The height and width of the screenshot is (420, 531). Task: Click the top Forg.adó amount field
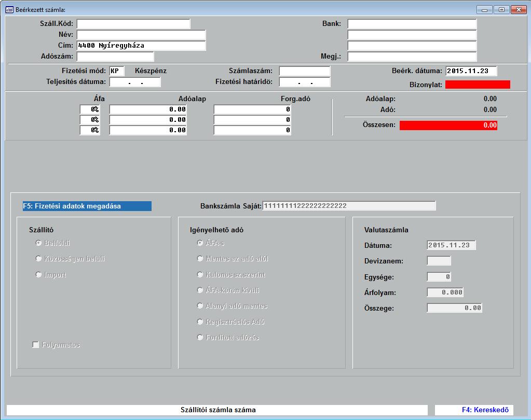252,109
